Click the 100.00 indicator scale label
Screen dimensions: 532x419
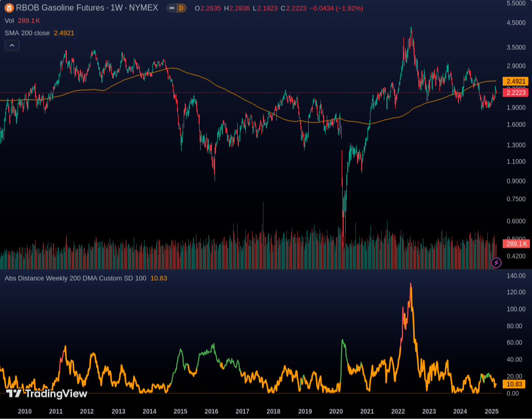pyautogui.click(x=516, y=309)
